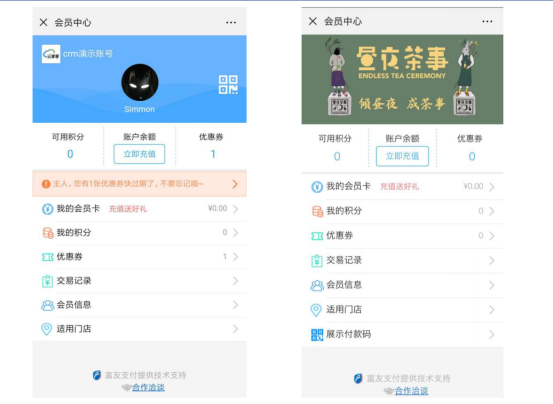Image resolution: width=553 pixels, height=404 pixels.
Task: Tap the orange warning icon in banner
Action: click(46, 184)
